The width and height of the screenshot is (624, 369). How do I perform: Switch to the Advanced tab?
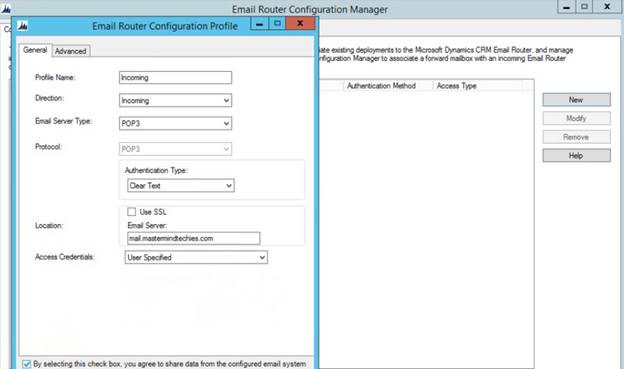[70, 51]
